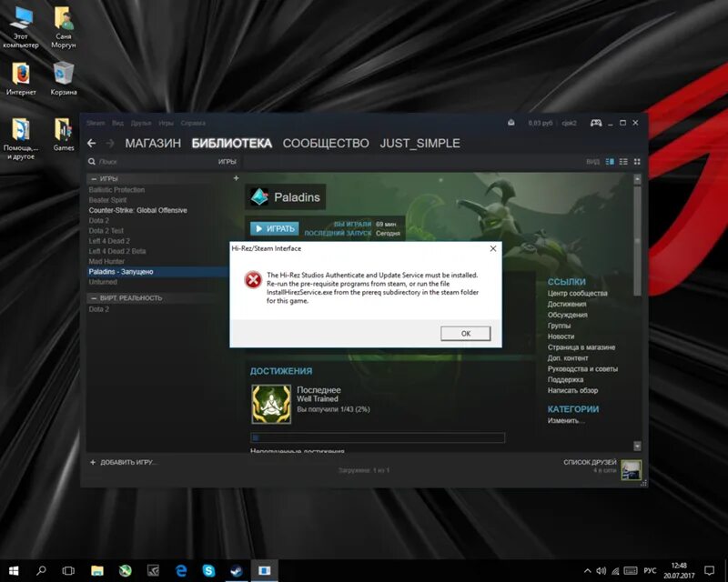Screen dimensions: 728x582
Task: Open the Друзья menu
Action: point(141,123)
